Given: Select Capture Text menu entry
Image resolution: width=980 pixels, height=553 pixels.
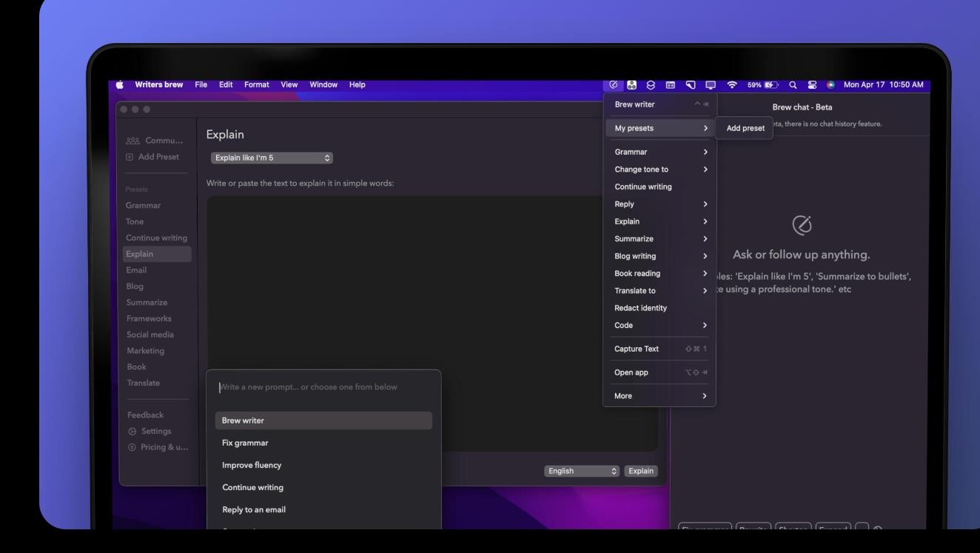Looking at the screenshot, I should (x=660, y=349).
